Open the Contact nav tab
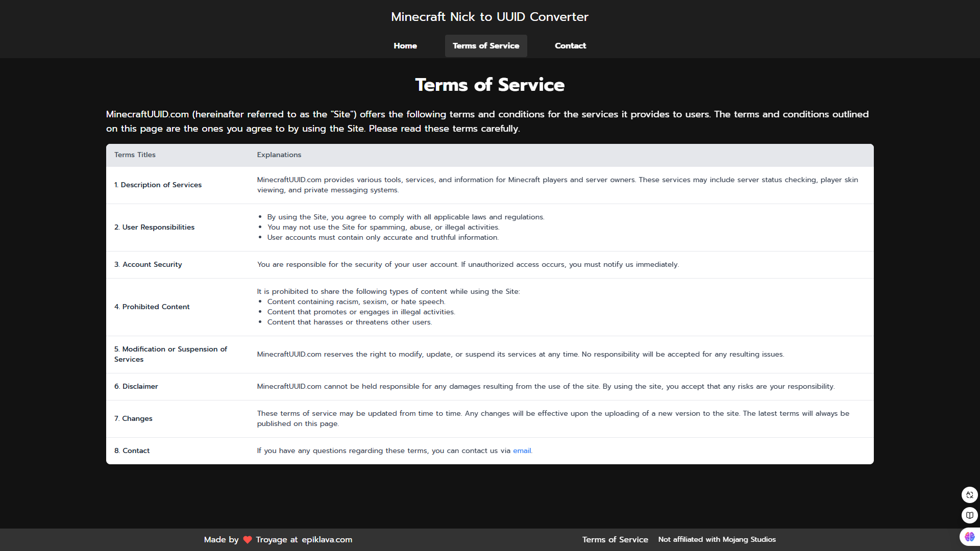Viewport: 980px width, 551px height. pyautogui.click(x=570, y=46)
